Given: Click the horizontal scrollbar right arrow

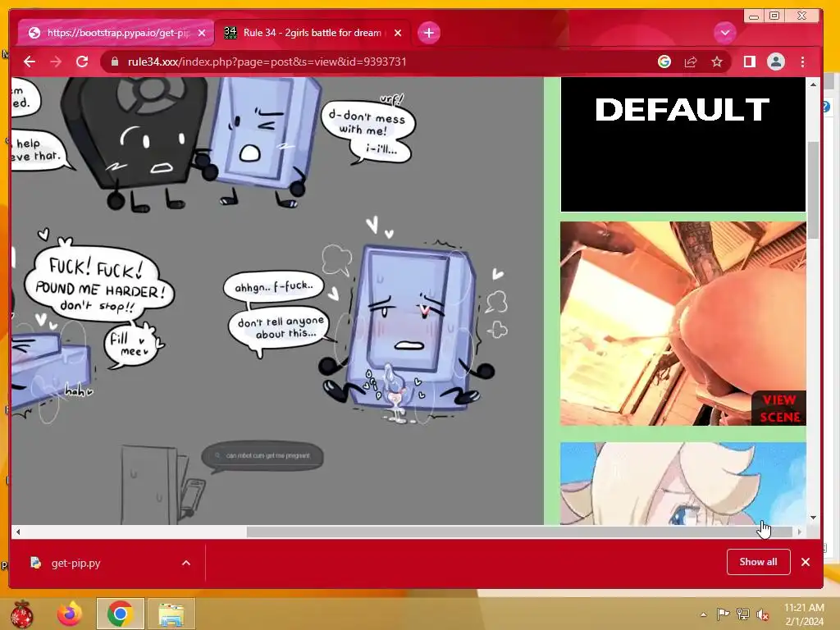Looking at the screenshot, I should [799, 532].
